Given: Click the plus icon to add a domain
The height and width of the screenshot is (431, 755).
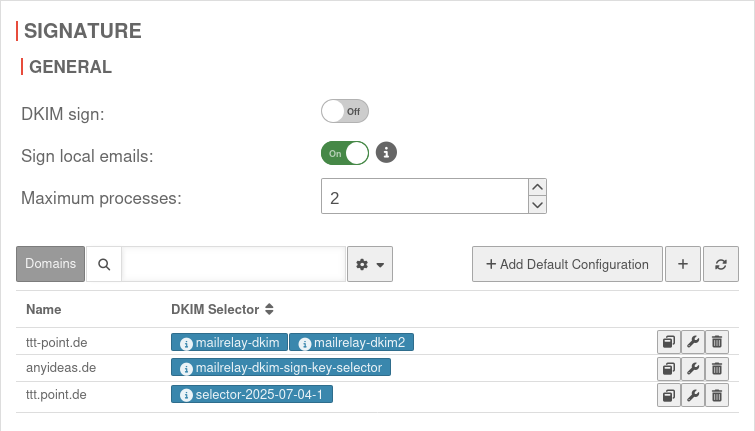Looking at the screenshot, I should click(682, 264).
